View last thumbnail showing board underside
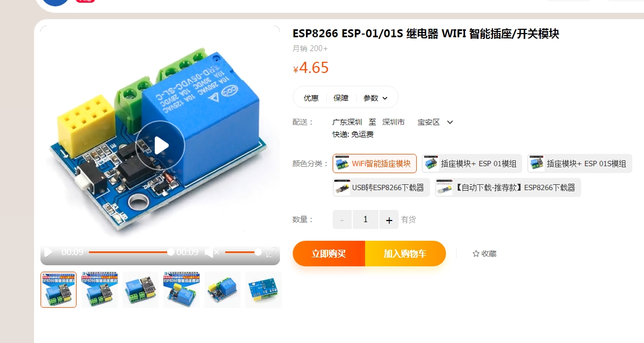Viewport: 644px width, 343px height. 263,290
